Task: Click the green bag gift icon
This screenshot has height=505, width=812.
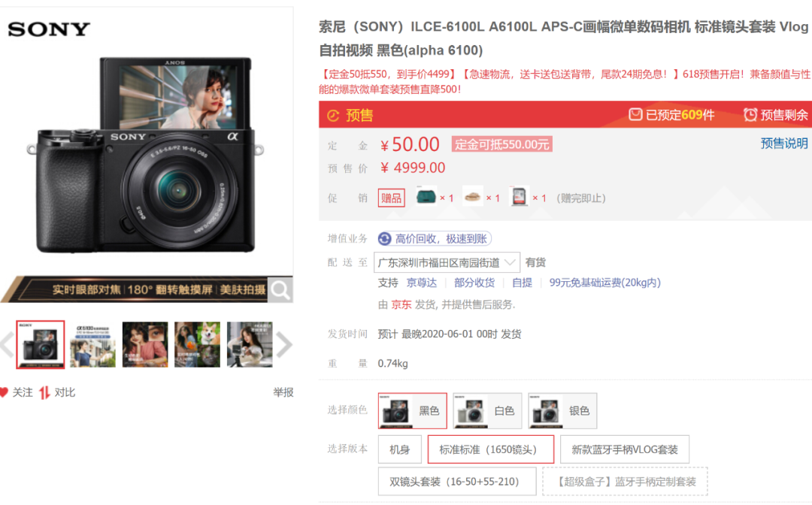Action: [x=426, y=197]
